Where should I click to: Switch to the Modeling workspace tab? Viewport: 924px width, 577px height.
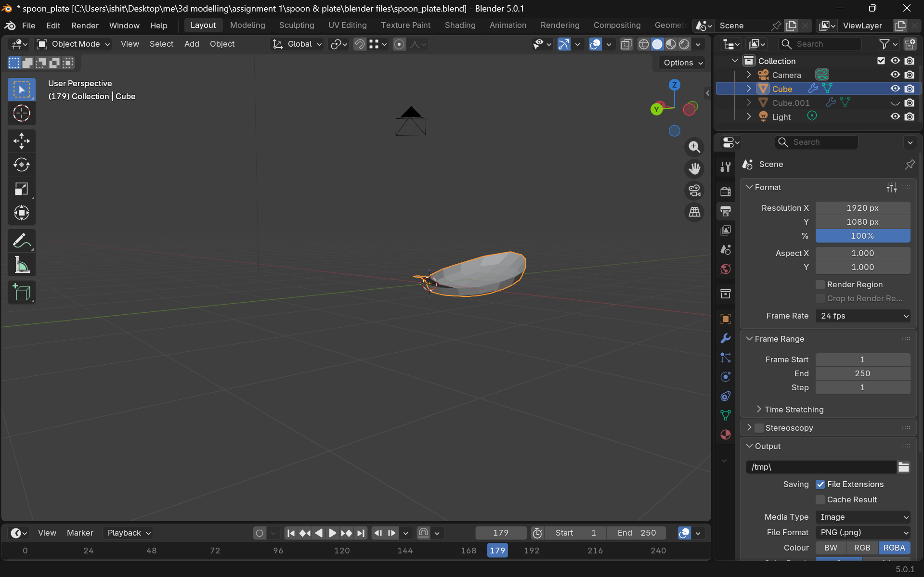[x=247, y=26]
